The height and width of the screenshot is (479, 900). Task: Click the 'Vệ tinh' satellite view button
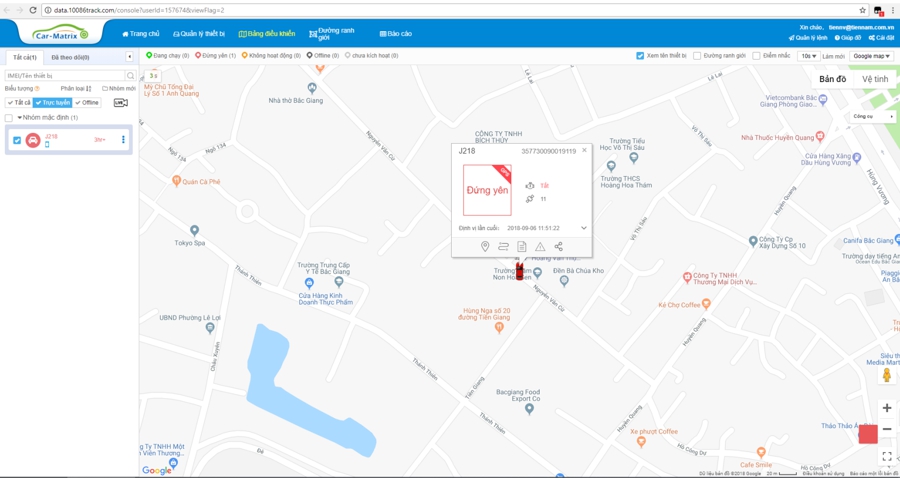[x=874, y=79]
